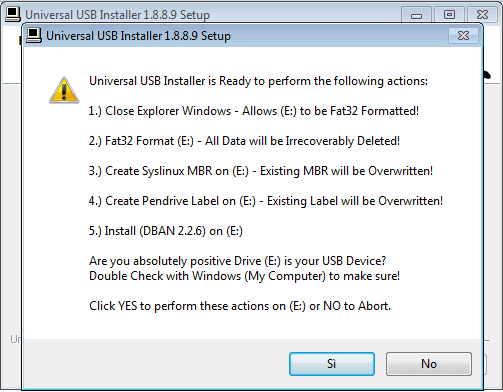The width and height of the screenshot is (503, 392).
Task: Confirm the actions with the Sì button
Action: coord(332,364)
